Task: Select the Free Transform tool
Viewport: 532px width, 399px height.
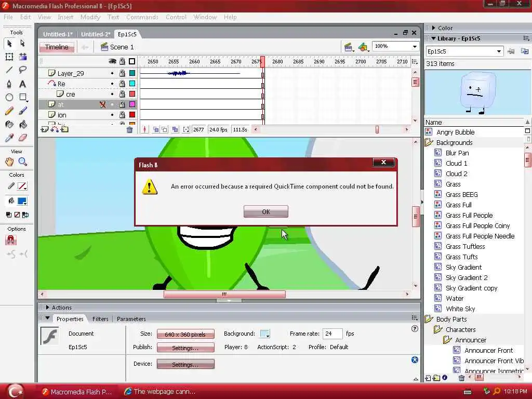Action: pyautogui.click(x=9, y=57)
